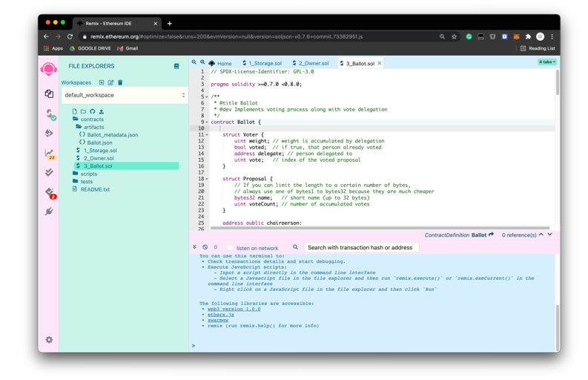Switch to the 1_Storage.sol tab
This screenshot has height=380, width=588.
[x=262, y=64]
